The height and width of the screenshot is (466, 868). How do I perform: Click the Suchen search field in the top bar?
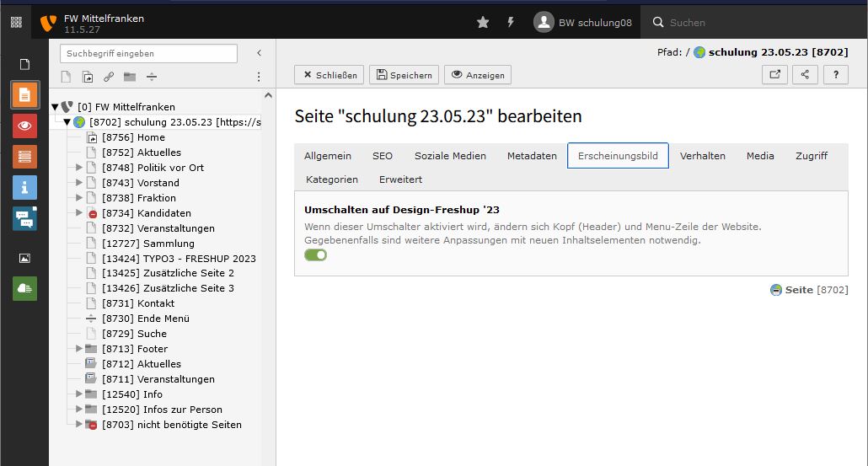coord(753,22)
